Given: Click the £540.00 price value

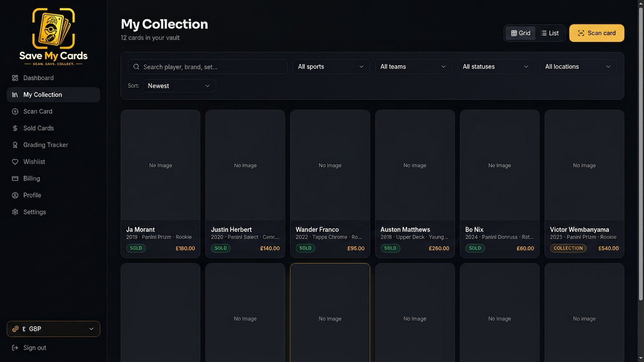Looking at the screenshot, I should click(609, 248).
